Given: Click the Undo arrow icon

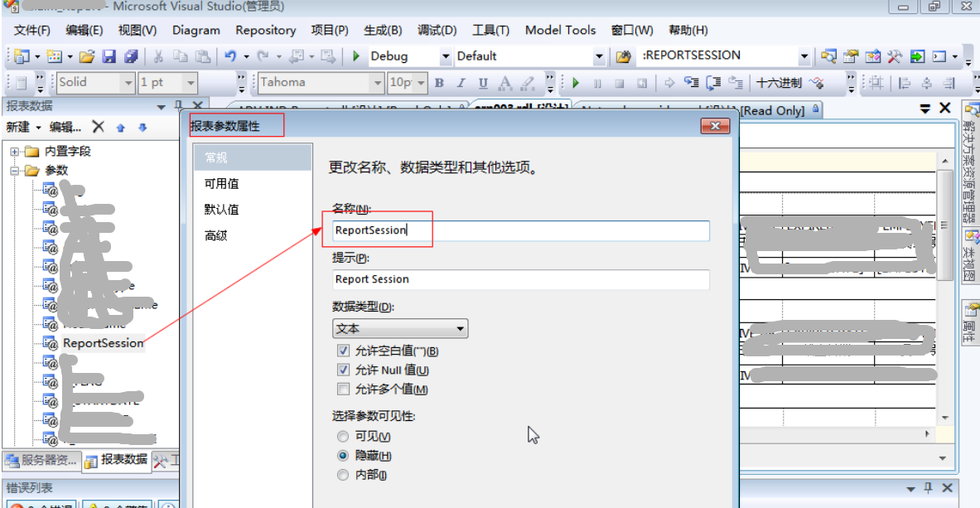Looking at the screenshot, I should tap(230, 56).
